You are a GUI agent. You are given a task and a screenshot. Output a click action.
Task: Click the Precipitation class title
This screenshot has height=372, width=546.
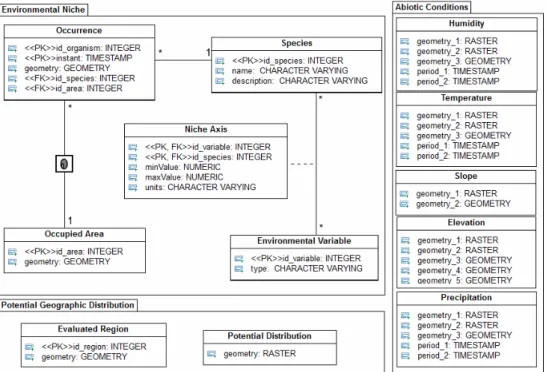click(467, 298)
